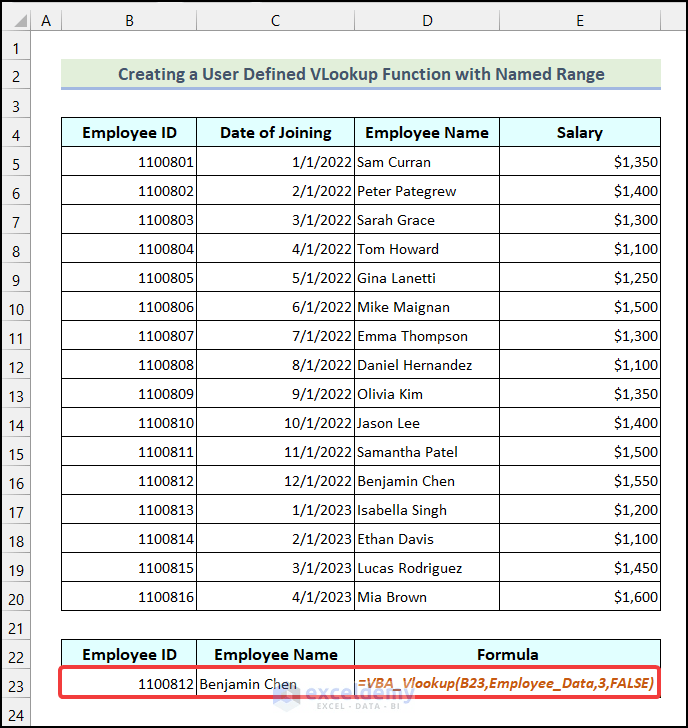Select column A header
The width and height of the screenshot is (688, 728).
[46, 20]
